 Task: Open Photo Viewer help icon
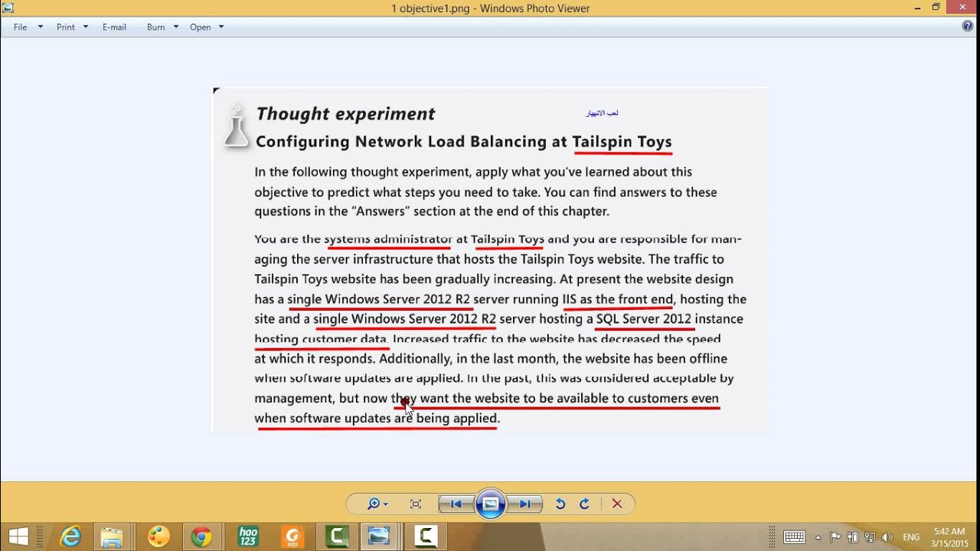pos(968,26)
